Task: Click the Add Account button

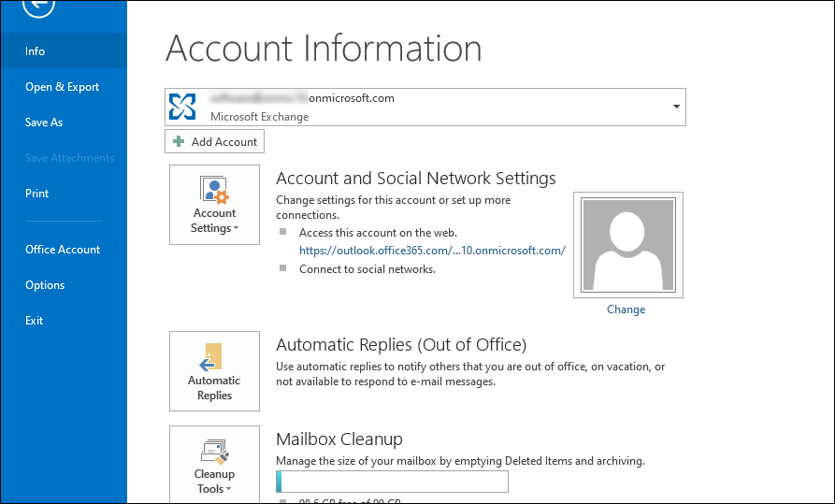Action: [215, 142]
